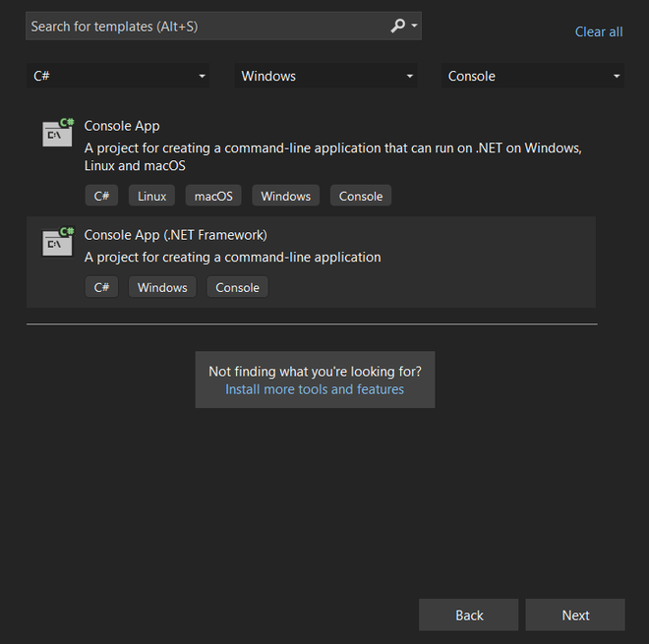Focus the Search for templates field
The width and height of the screenshot is (649, 644).
[x=206, y=27]
